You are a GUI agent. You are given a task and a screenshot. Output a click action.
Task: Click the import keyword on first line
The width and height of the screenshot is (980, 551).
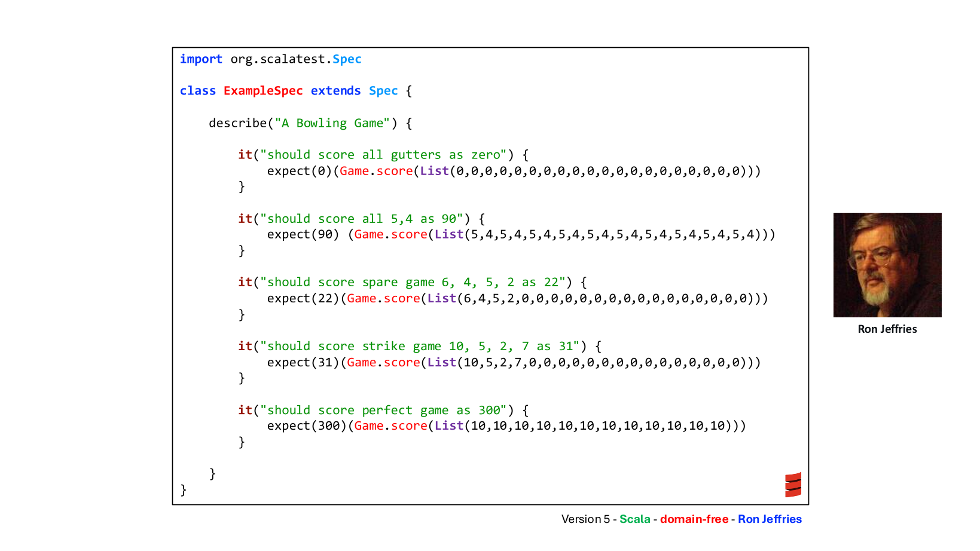(x=201, y=59)
